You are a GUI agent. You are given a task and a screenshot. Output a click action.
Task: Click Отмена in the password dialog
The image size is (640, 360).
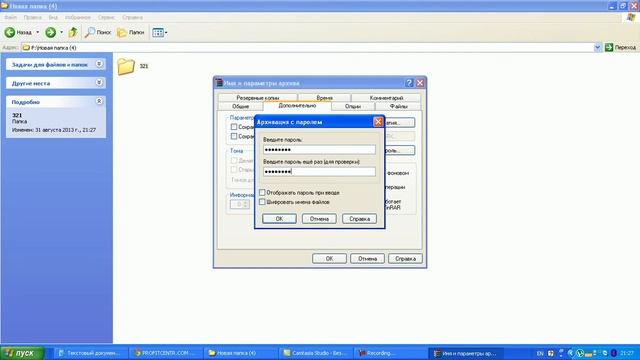[319, 219]
